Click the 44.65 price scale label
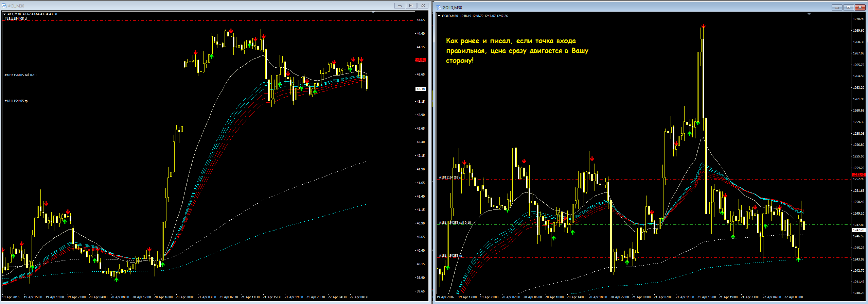 (421, 20)
